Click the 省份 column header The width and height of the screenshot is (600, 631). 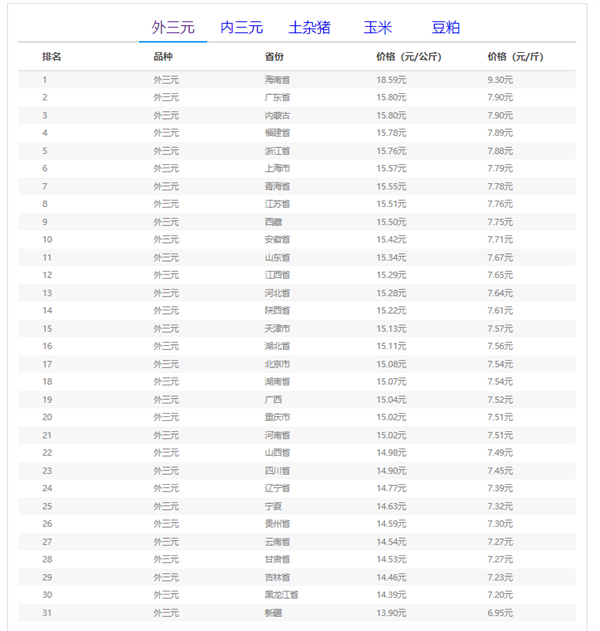(x=274, y=57)
